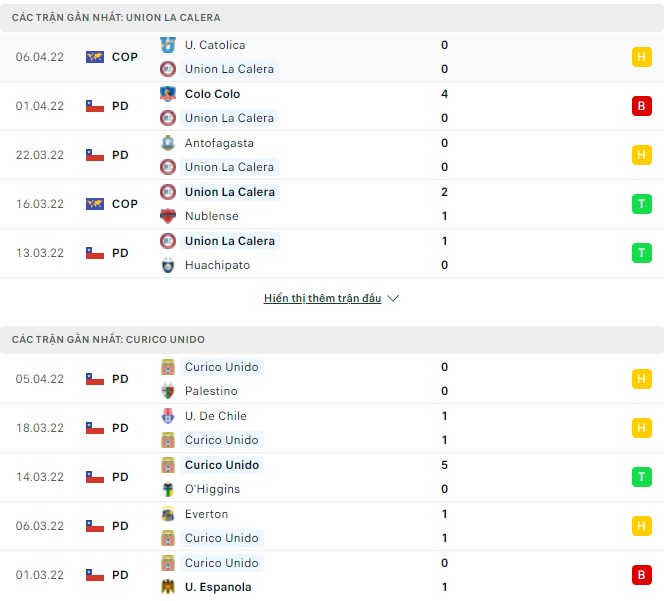670x601 pixels.
Task: Click the green T badge for Curico Unido vs O'Higgins
Action: [641, 477]
